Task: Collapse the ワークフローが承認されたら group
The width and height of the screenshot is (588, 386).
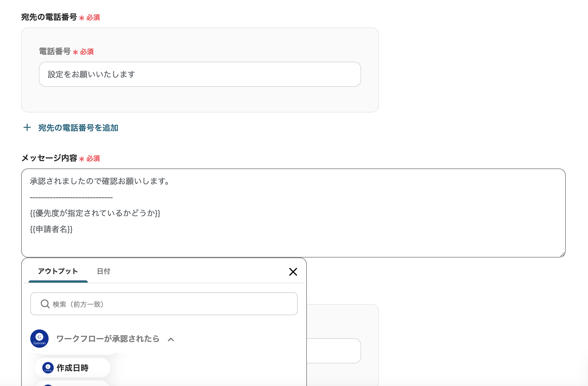Action: [171, 339]
